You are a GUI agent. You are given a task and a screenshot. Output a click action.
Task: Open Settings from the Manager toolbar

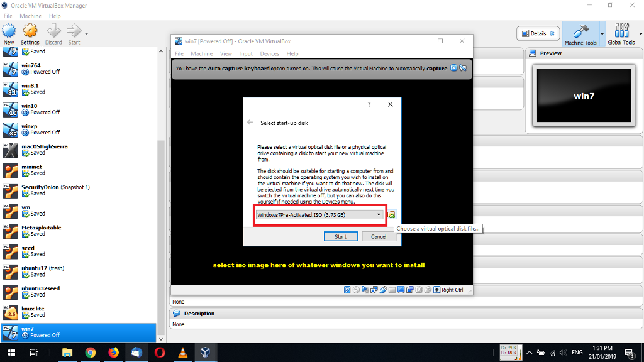[30, 34]
